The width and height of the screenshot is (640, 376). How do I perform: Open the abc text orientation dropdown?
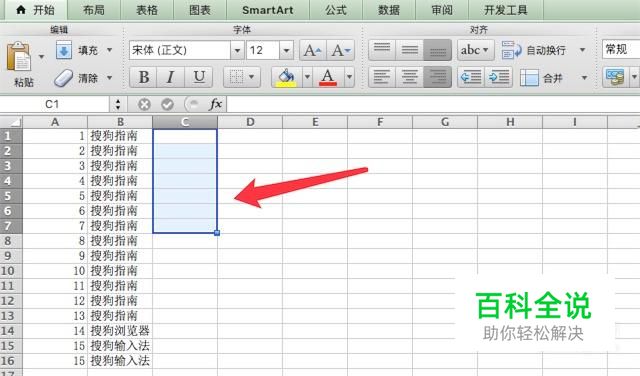pos(476,50)
